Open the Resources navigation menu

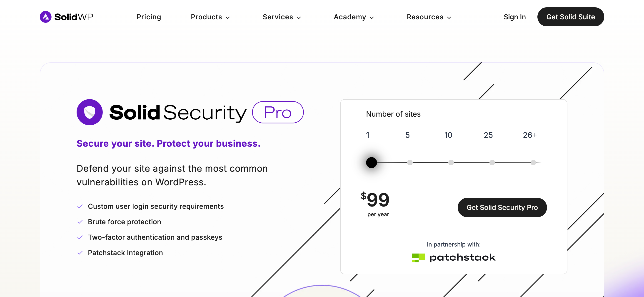[x=429, y=17]
